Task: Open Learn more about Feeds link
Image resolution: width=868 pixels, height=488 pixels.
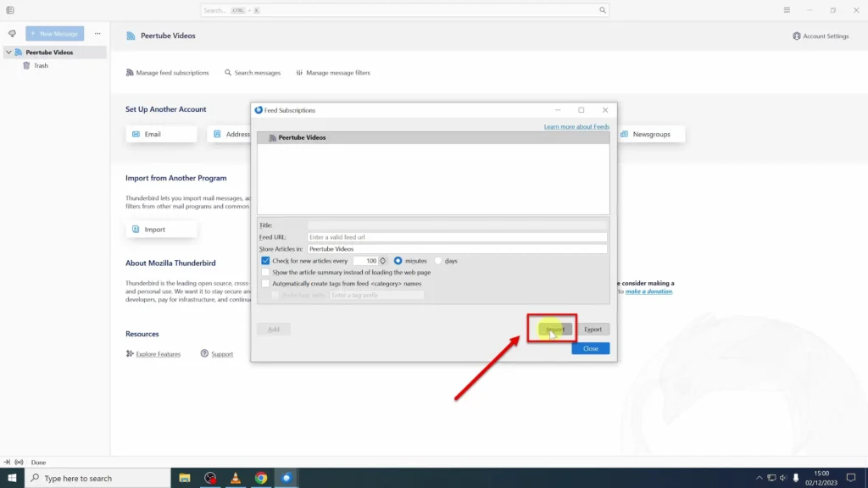Action: pos(576,127)
